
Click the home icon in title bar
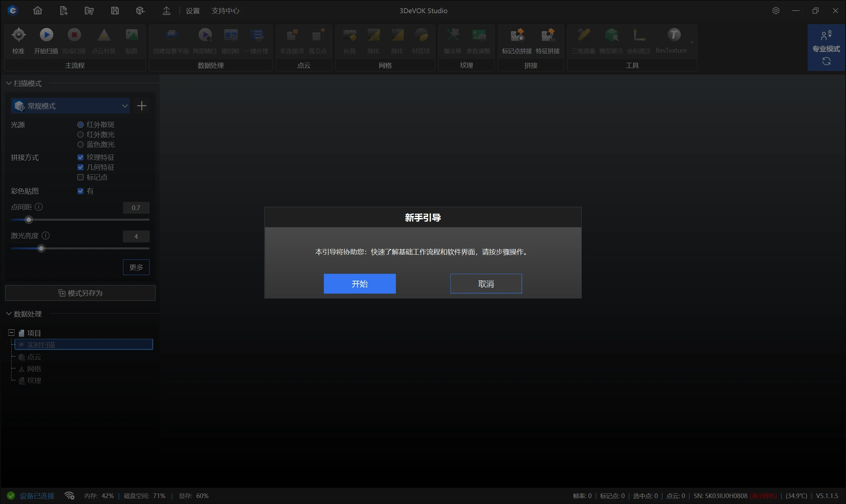(37, 11)
